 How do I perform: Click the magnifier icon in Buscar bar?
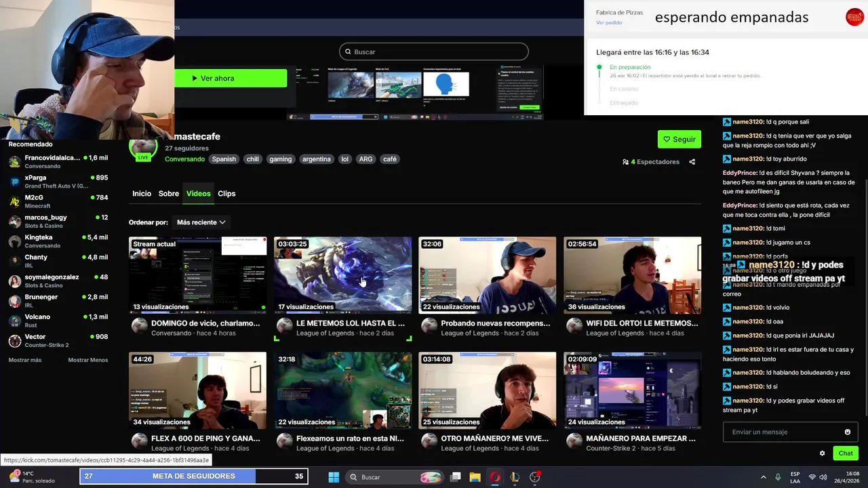tap(348, 52)
